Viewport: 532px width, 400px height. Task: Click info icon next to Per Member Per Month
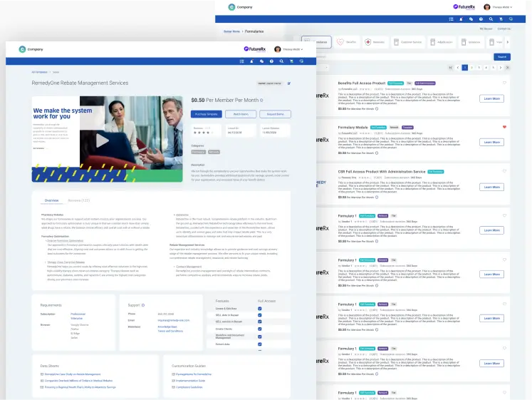[261, 100]
